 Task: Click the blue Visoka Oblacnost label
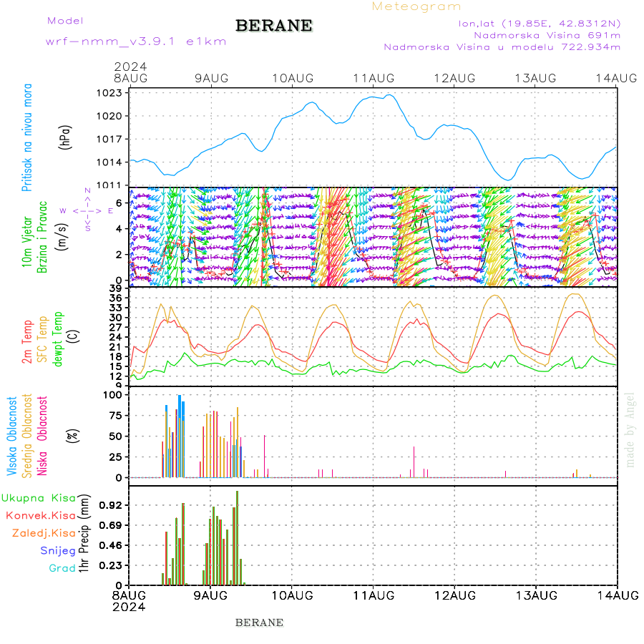tap(12, 436)
